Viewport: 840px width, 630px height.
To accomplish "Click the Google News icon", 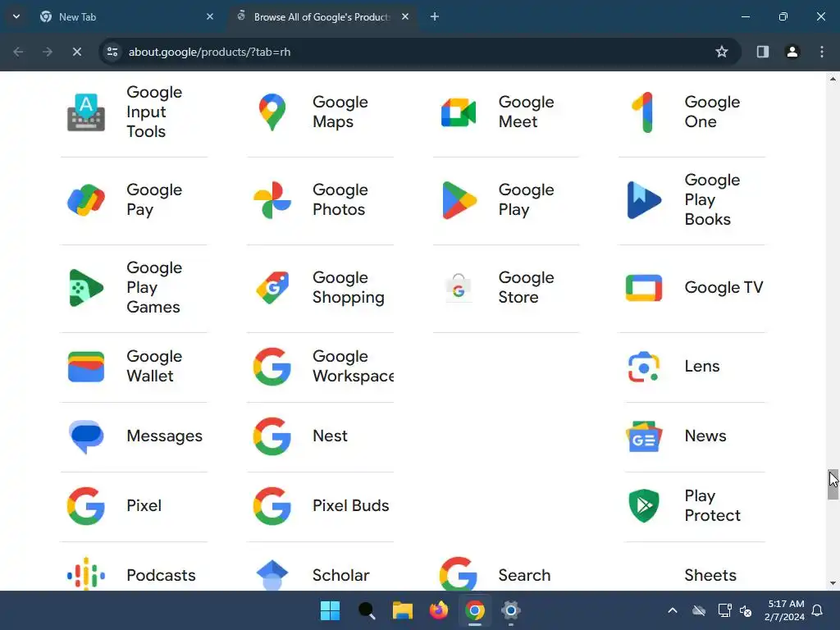I will [644, 436].
